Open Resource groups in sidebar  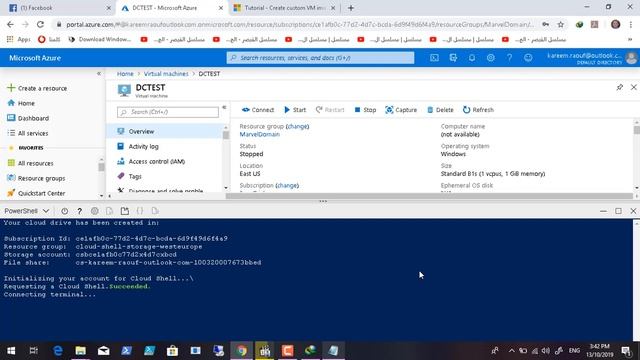click(x=36, y=178)
